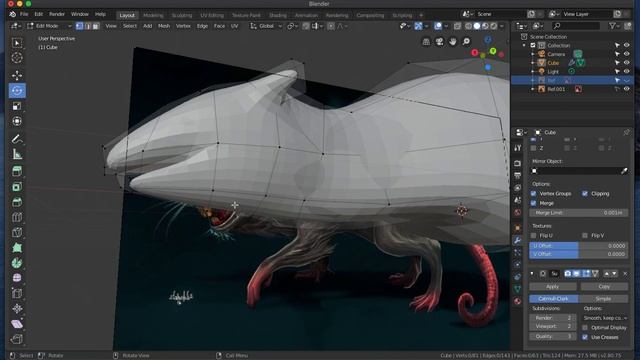Select the Loop Cut tool
This screenshot has width=640, height=360.
tap(17, 217)
